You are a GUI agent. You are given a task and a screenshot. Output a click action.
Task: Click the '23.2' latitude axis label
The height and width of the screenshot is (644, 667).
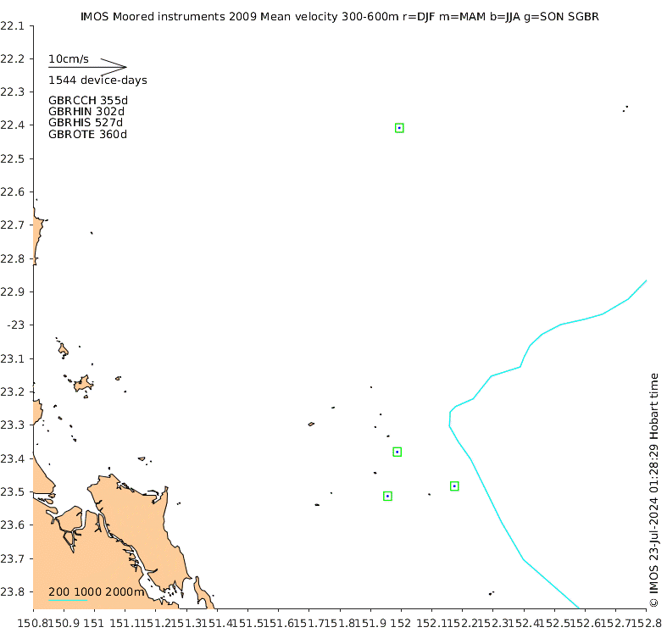pyautogui.click(x=13, y=391)
